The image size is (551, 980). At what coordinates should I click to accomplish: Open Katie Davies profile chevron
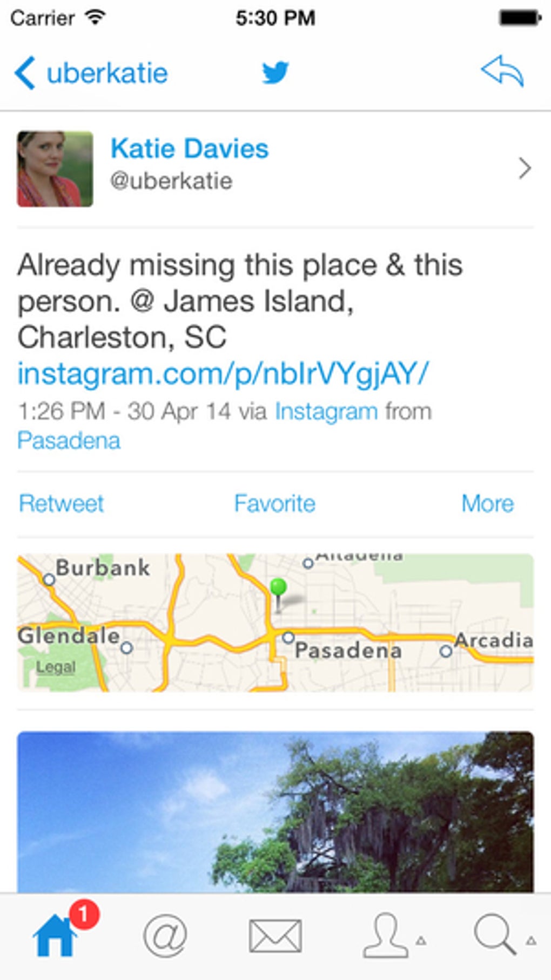tap(524, 169)
